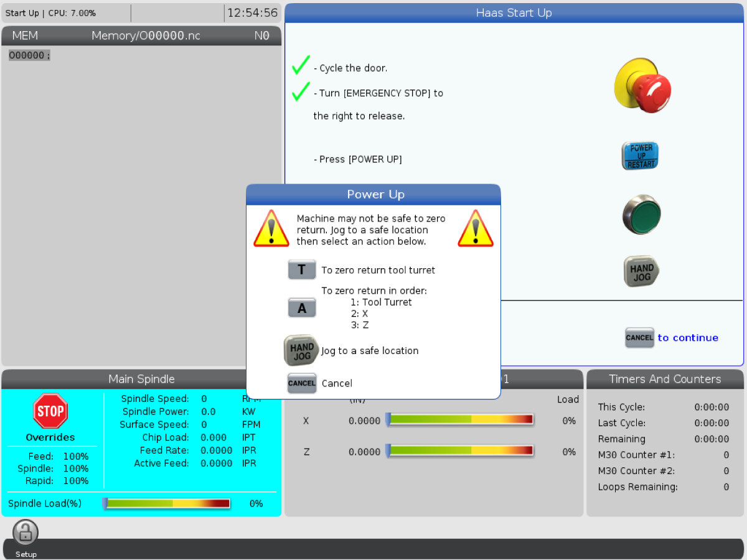
Task: Click the Haas Start Up panel title
Action: click(x=514, y=13)
